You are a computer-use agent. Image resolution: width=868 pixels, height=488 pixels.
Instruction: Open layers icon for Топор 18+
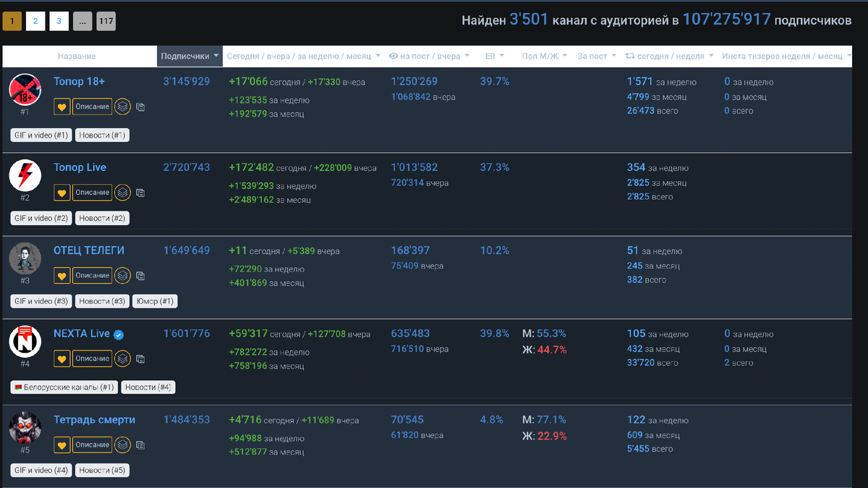pos(123,106)
